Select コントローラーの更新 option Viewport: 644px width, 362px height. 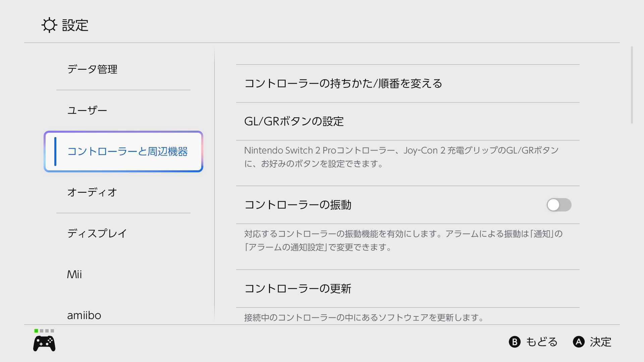pyautogui.click(x=298, y=289)
